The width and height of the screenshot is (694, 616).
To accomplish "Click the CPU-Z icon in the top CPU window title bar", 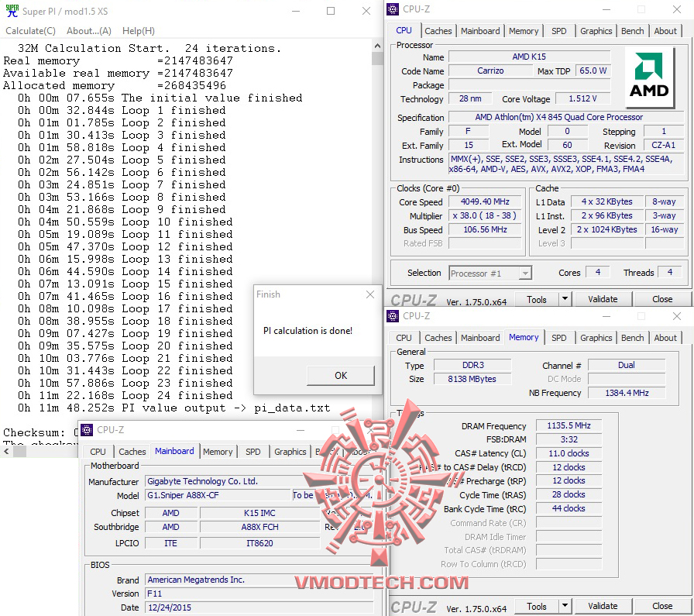I will pyautogui.click(x=393, y=9).
